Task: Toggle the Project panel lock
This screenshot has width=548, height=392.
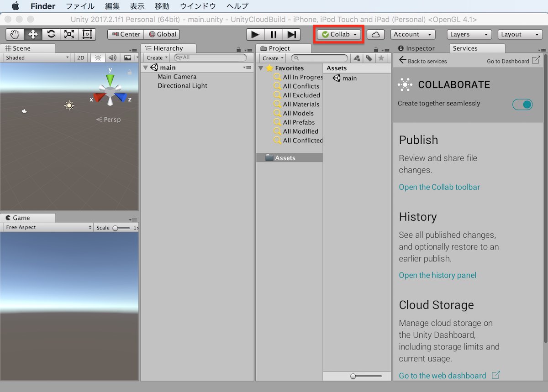Action: [376, 50]
